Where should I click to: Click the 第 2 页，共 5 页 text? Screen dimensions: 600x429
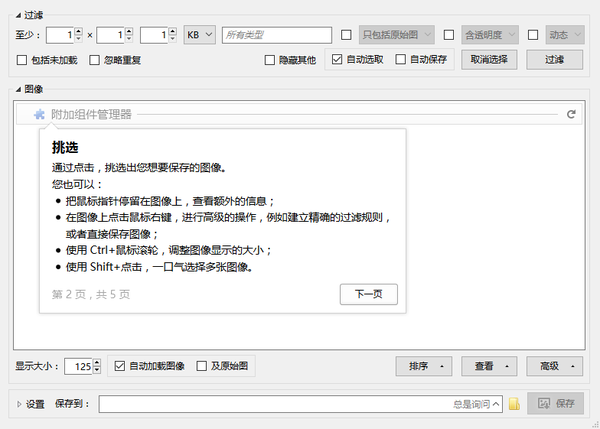(91, 294)
